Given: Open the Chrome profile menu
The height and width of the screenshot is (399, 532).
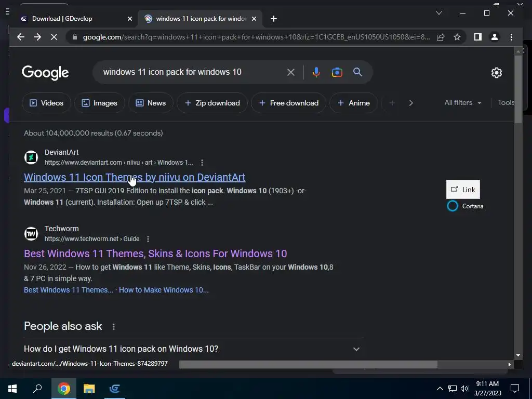Looking at the screenshot, I should click(495, 37).
